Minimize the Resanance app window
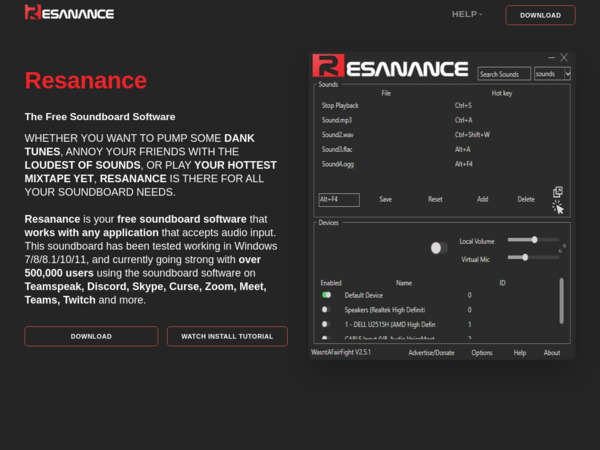 [547, 58]
